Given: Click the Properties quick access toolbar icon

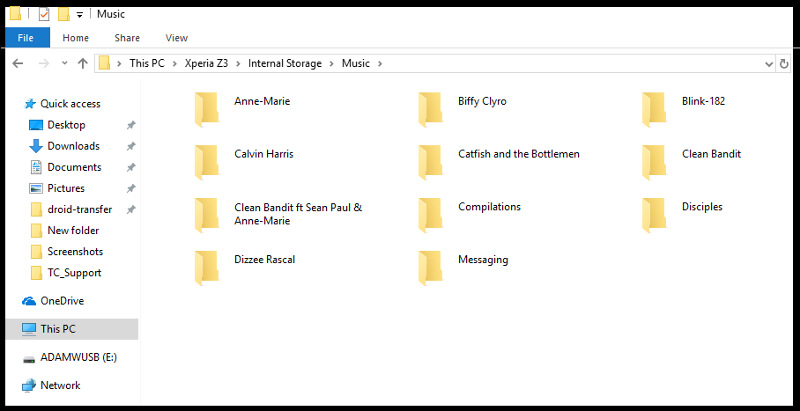Looking at the screenshot, I should (x=44, y=14).
